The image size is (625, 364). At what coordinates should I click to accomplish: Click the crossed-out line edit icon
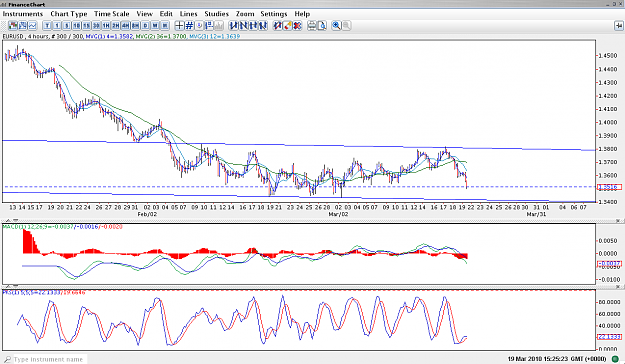277,26
